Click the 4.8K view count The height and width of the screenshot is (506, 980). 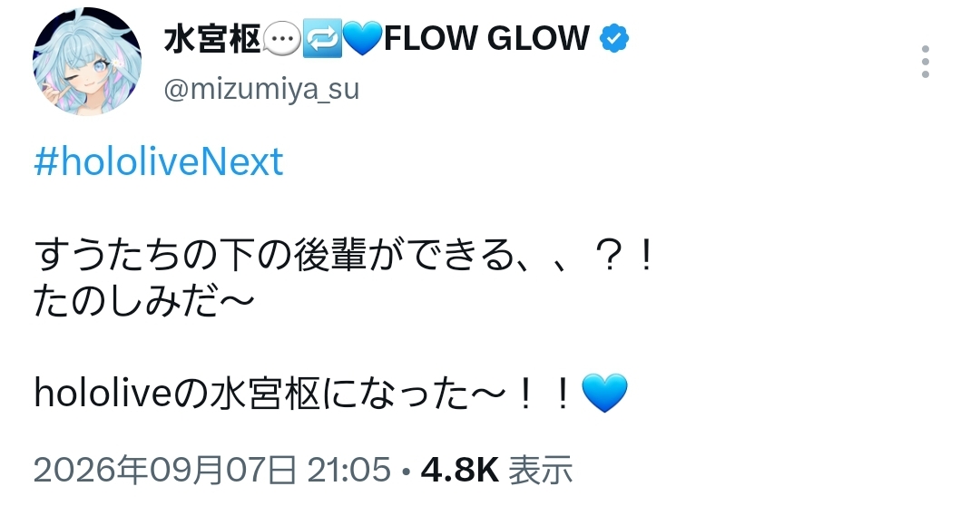pyautogui.click(x=460, y=470)
